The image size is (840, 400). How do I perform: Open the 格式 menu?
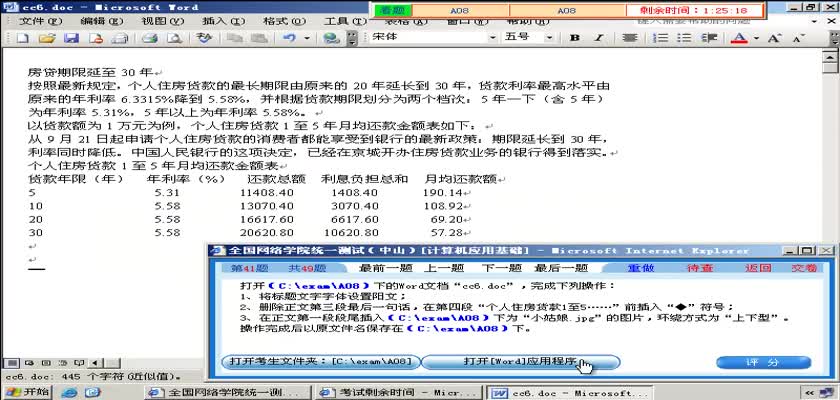tap(284, 21)
